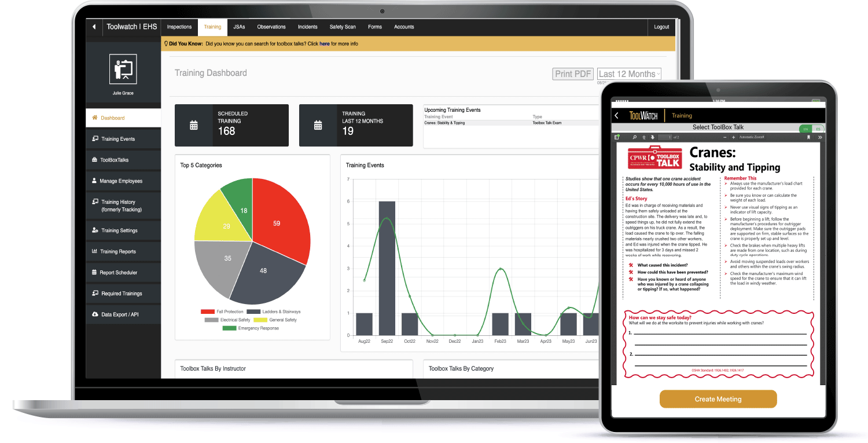Toggle Emergency Response legend entry
This screenshot has width=868, height=443.
[x=251, y=328]
